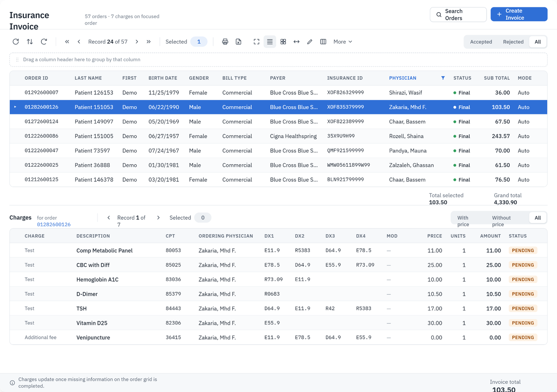Go to previous order record
Viewport: 557px width, 392px height.
[x=79, y=42]
